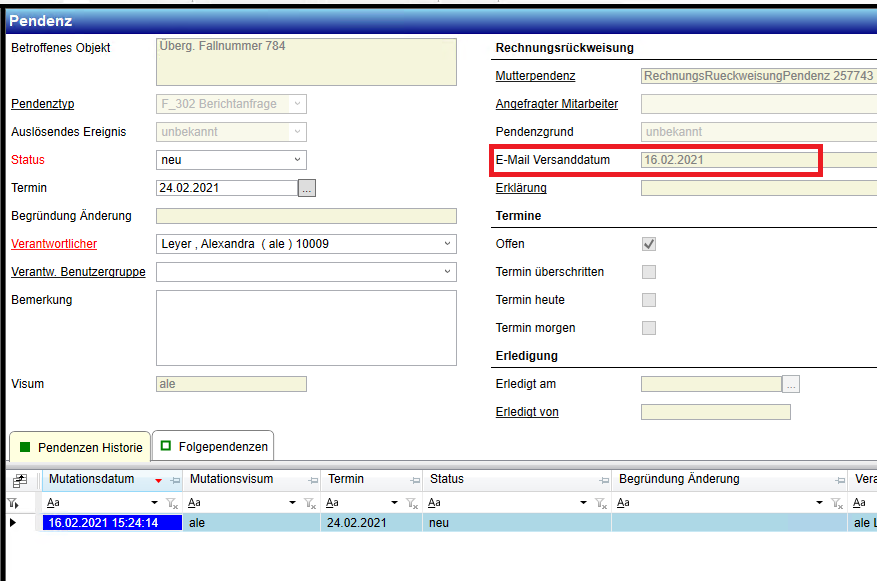Open Mutationsvisum filter value dropdown
The image size is (877, 581).
tap(292, 503)
